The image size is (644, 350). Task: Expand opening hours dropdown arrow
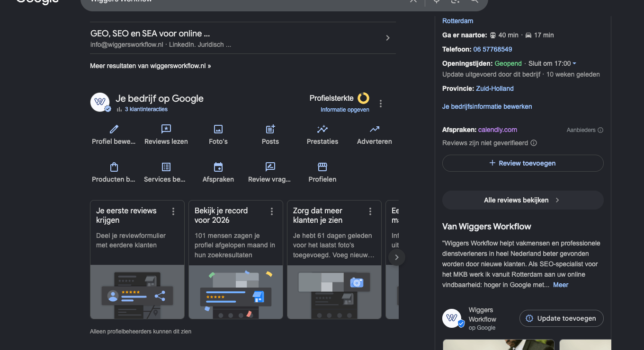click(574, 63)
